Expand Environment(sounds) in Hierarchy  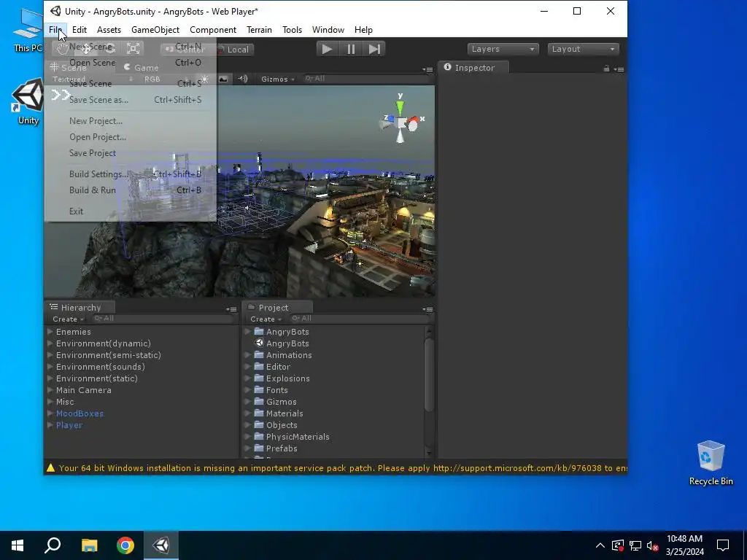(x=50, y=366)
